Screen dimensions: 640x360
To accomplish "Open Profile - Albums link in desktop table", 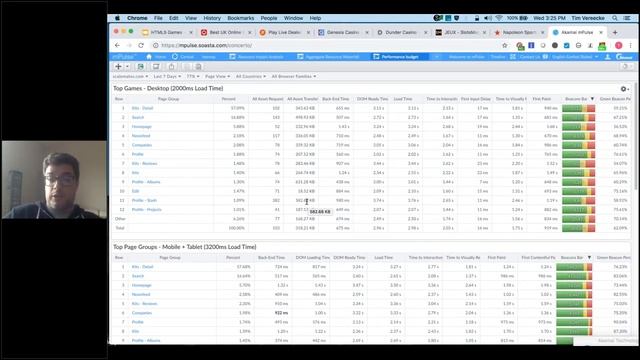I will click(146, 182).
